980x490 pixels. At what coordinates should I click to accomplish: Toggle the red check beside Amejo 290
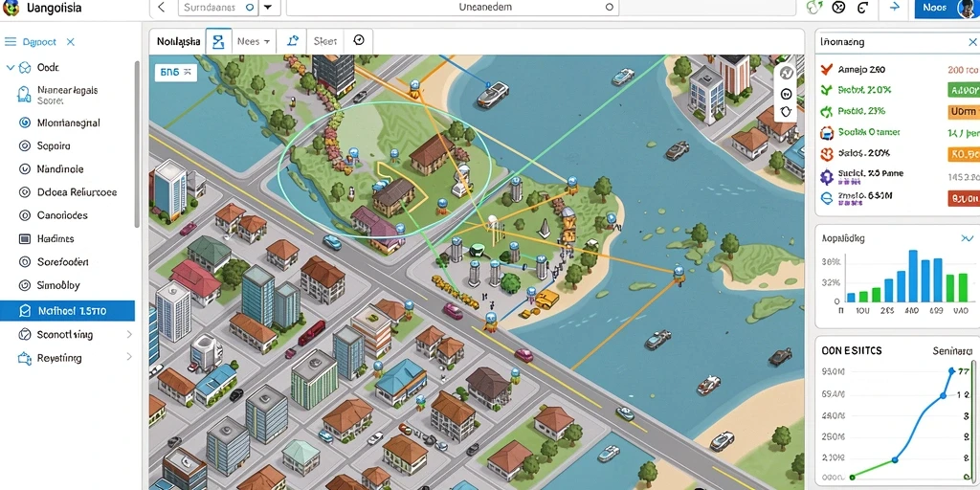826,69
